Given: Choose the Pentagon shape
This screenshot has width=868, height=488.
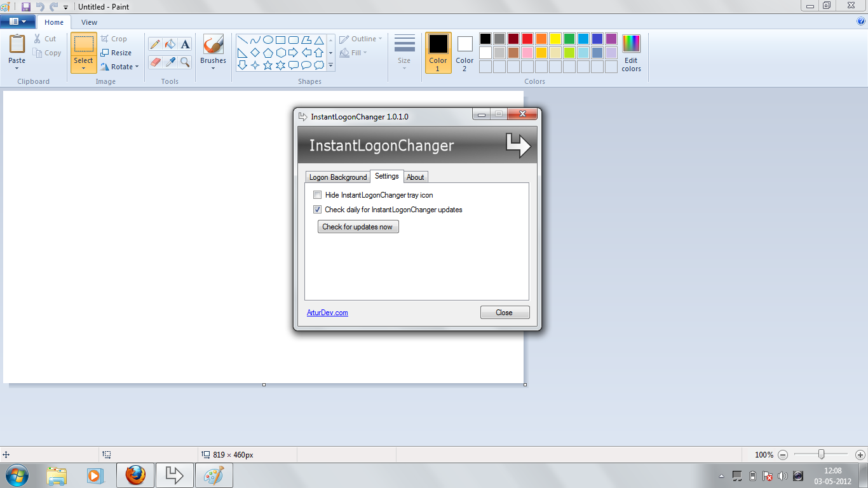Looking at the screenshot, I should point(268,53).
